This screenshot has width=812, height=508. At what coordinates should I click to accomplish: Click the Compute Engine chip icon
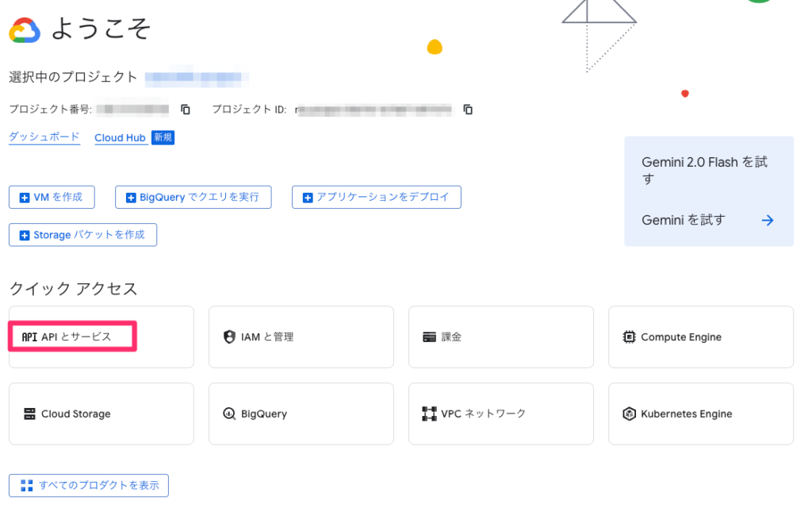click(x=629, y=337)
